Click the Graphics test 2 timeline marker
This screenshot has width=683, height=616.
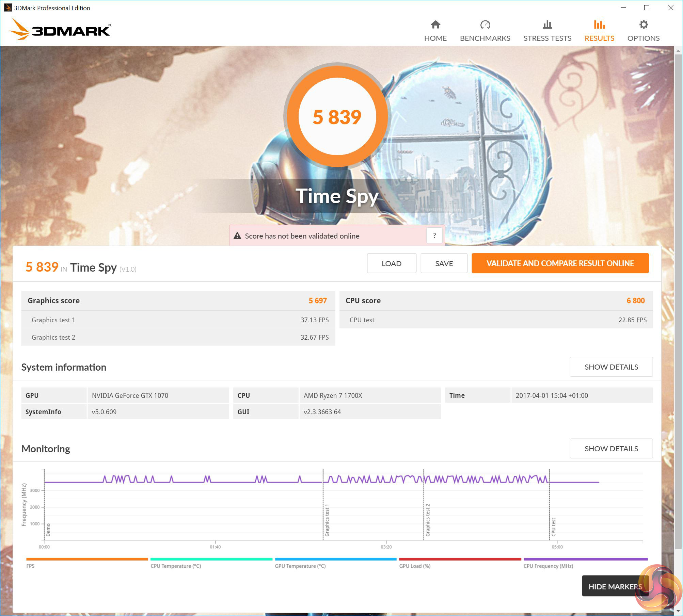pyautogui.click(x=428, y=520)
